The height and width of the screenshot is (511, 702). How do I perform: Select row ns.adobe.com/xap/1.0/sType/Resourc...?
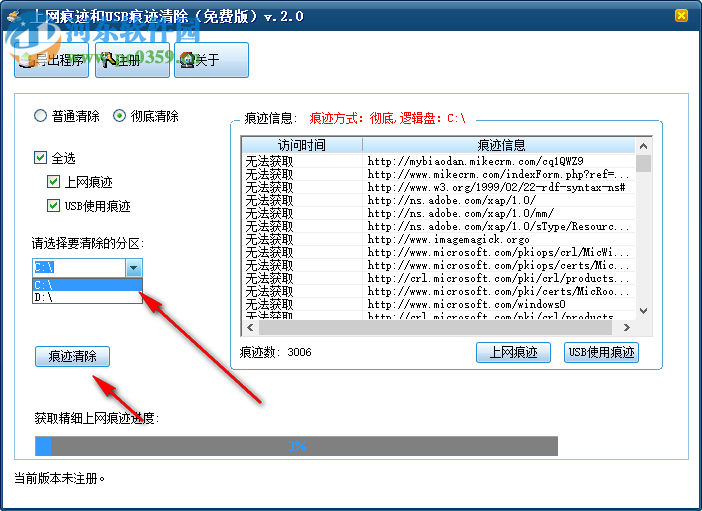(x=438, y=226)
